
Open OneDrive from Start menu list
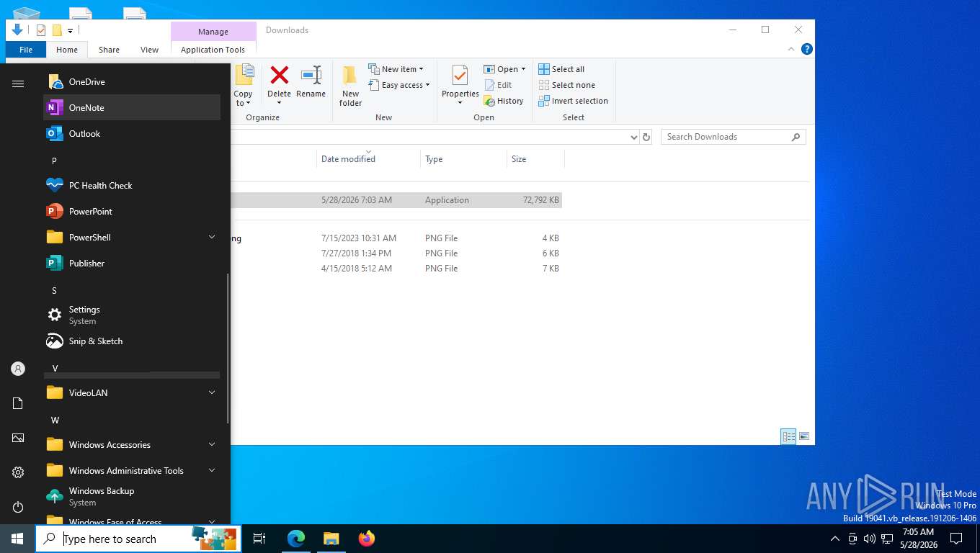132,82
